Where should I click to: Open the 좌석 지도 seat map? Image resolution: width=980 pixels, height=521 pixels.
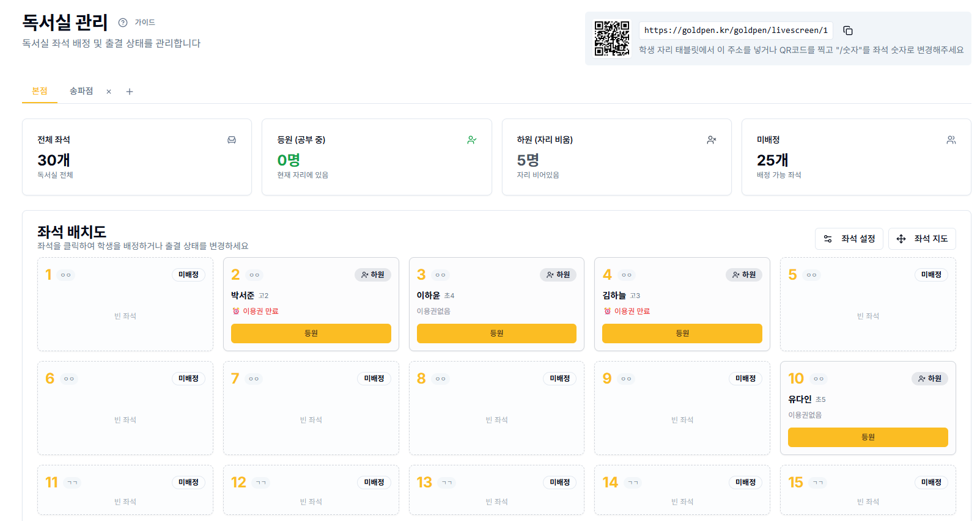click(922, 239)
